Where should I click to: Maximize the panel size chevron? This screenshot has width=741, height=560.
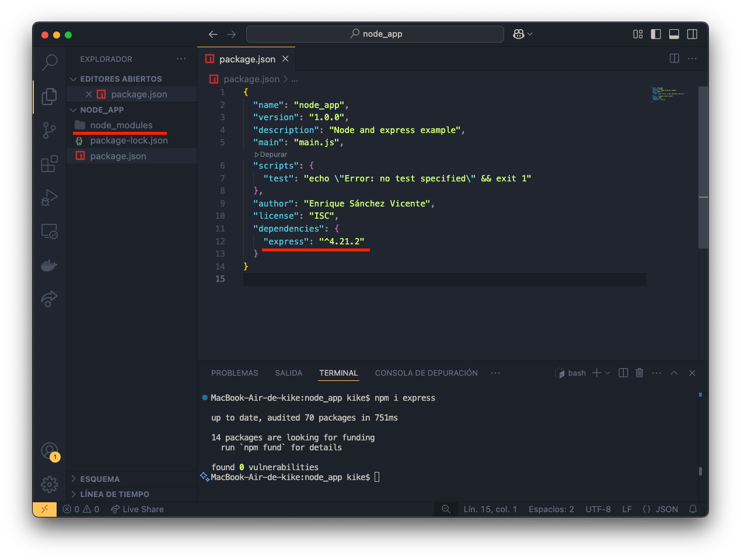tap(674, 373)
